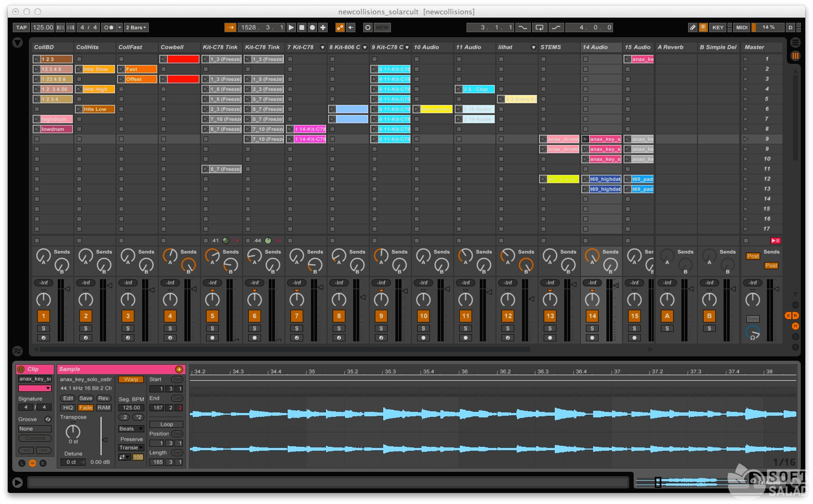The height and width of the screenshot is (504, 813).
Task: Solo track 12 with S button
Action: pyautogui.click(x=508, y=329)
